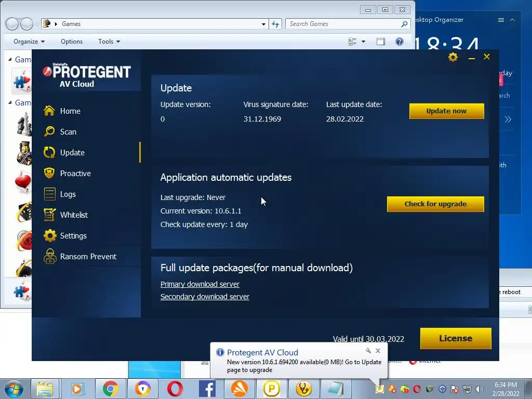This screenshot has height=399, width=532.
Task: Open the view options dropdown arrow
Action: coord(363,42)
